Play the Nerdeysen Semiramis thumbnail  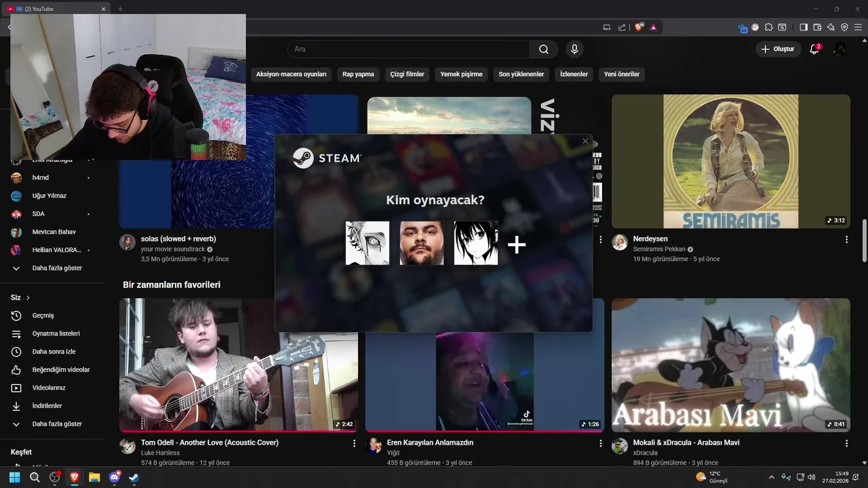point(730,161)
